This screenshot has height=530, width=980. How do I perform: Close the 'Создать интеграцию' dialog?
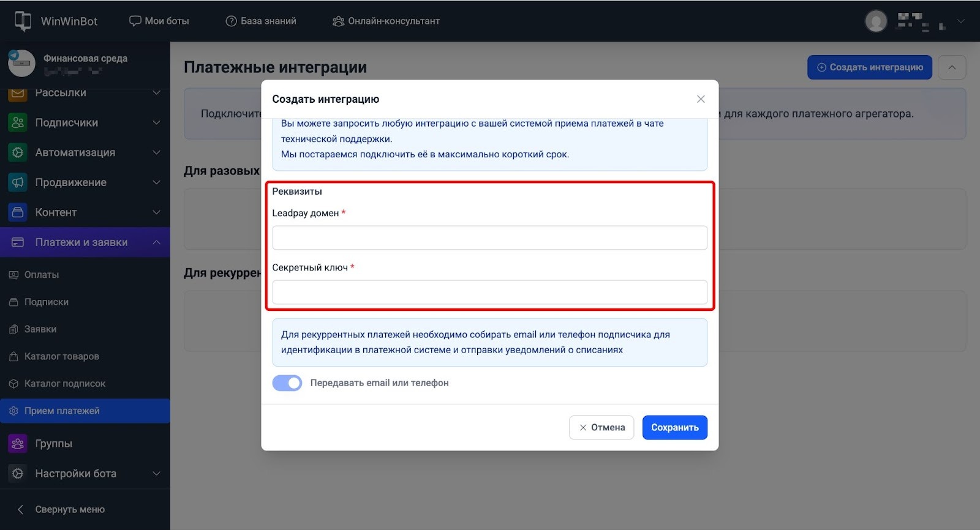pyautogui.click(x=701, y=99)
